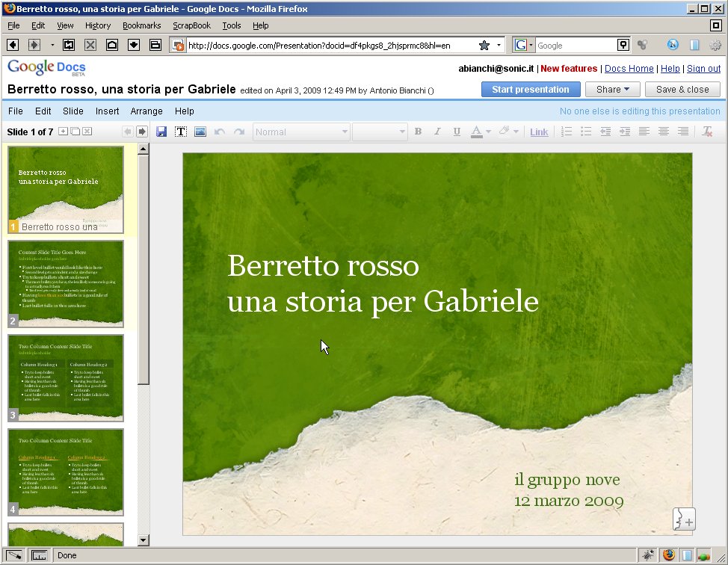Image resolution: width=728 pixels, height=565 pixels.
Task: Click the Insert image icon
Action: pos(200,132)
